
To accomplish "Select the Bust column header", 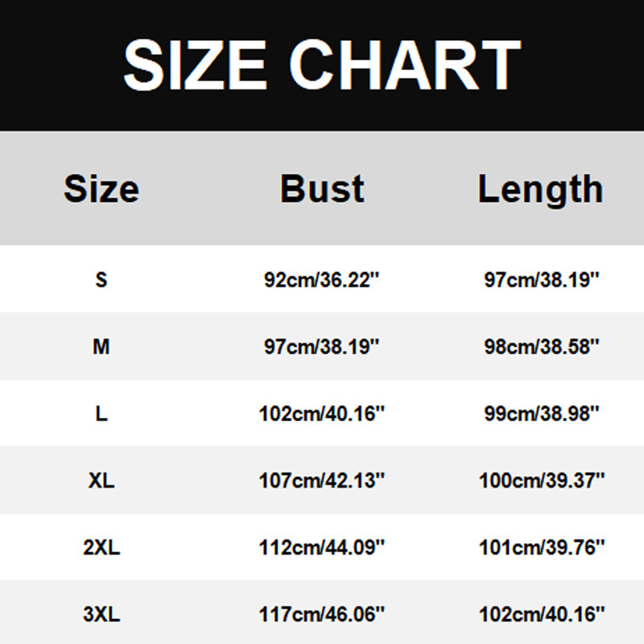I will click(x=322, y=189).
